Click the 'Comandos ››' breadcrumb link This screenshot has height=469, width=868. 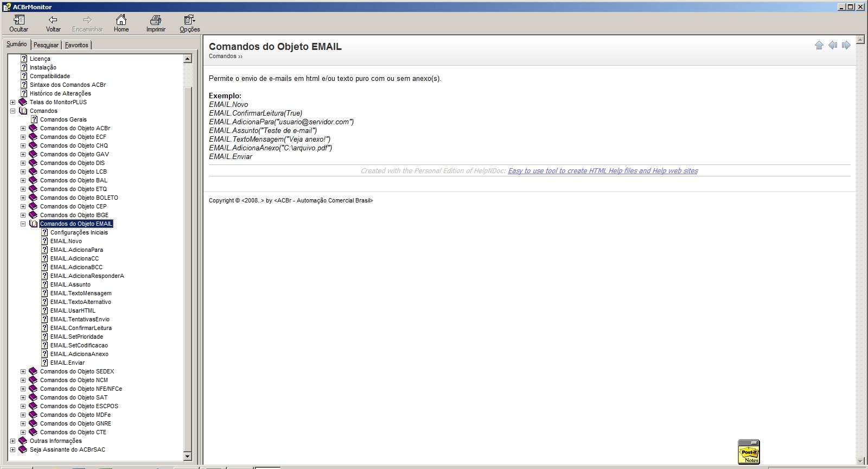click(226, 56)
